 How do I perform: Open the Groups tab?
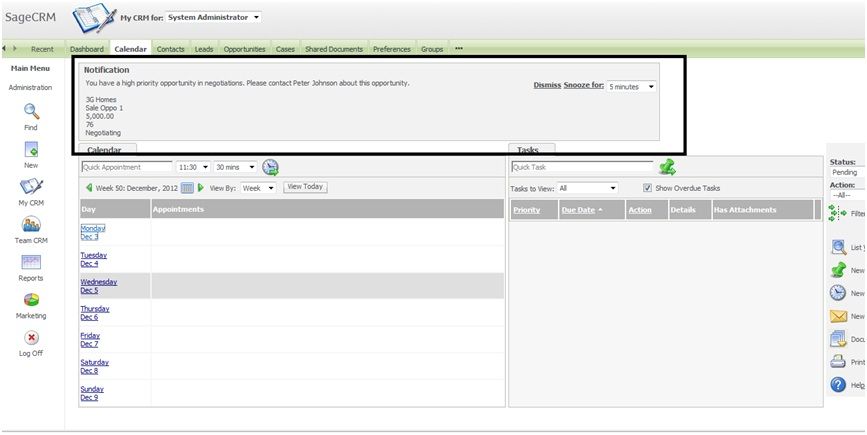(432, 49)
